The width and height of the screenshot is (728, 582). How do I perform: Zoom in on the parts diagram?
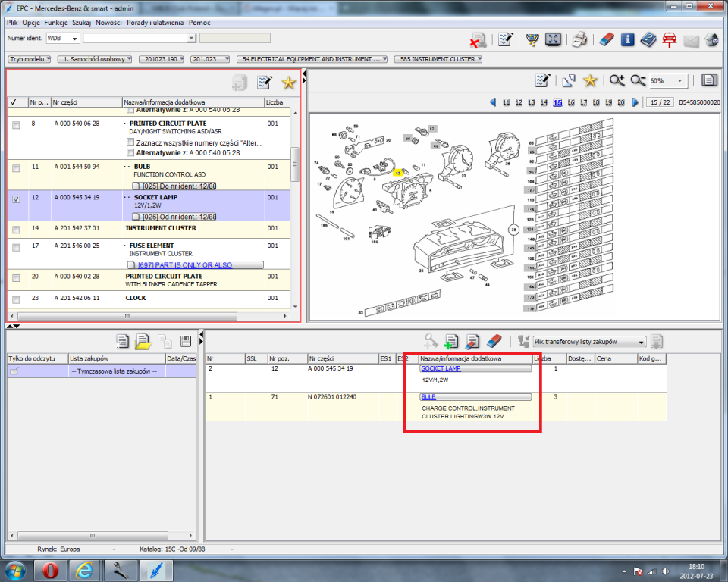(617, 80)
